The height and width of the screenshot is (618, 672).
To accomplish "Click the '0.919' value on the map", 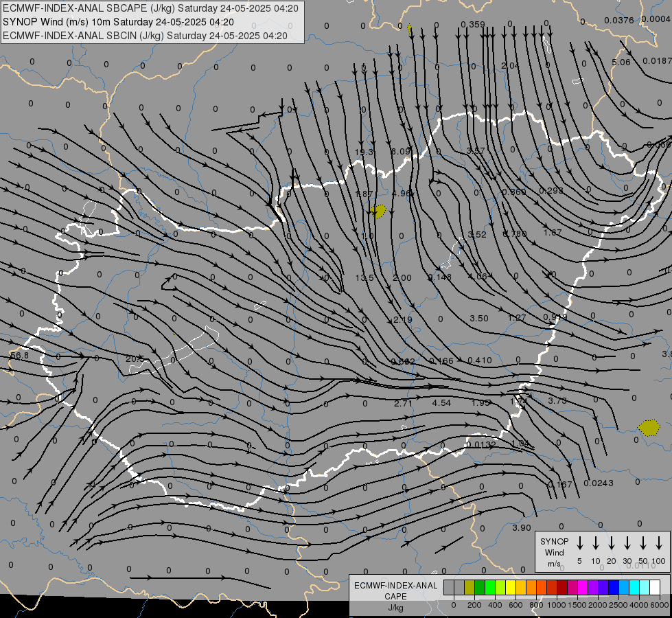I will [555, 317].
